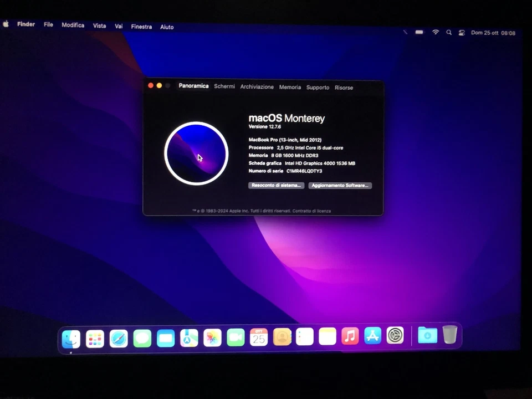Open the Modifica menu

pyautogui.click(x=73, y=25)
